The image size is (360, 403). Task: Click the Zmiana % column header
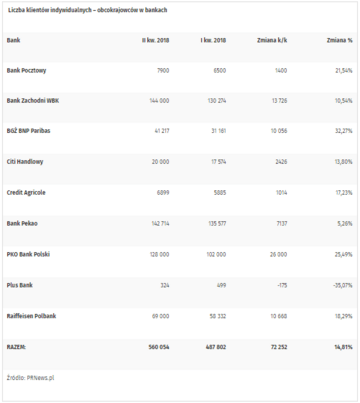coord(339,40)
